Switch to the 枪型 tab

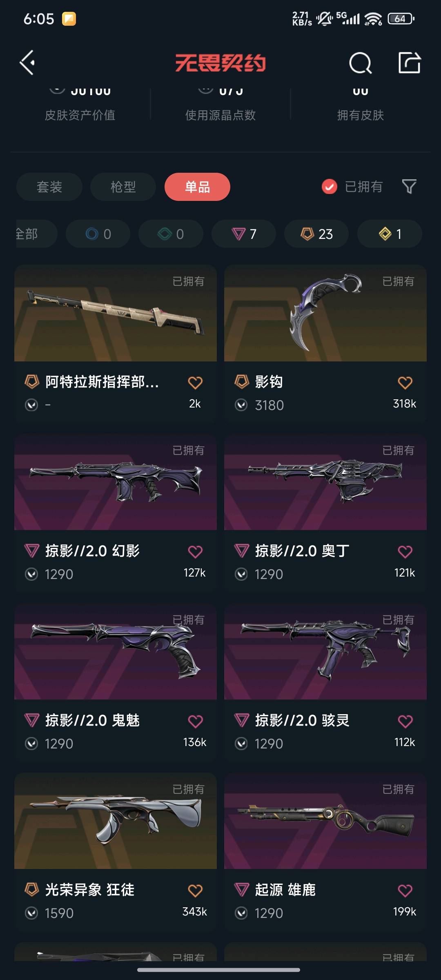pos(123,187)
